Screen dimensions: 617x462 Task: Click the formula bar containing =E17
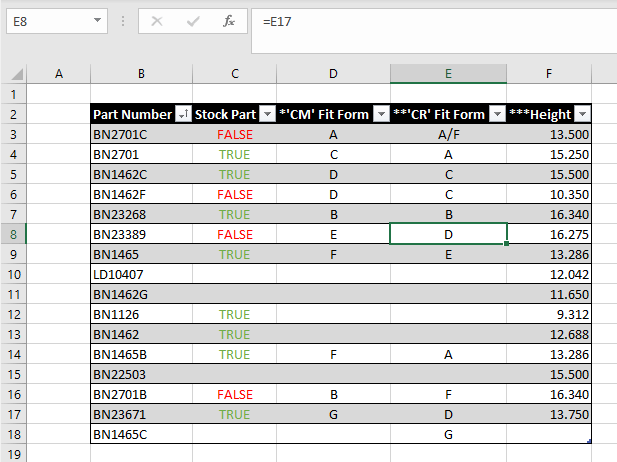coord(434,31)
